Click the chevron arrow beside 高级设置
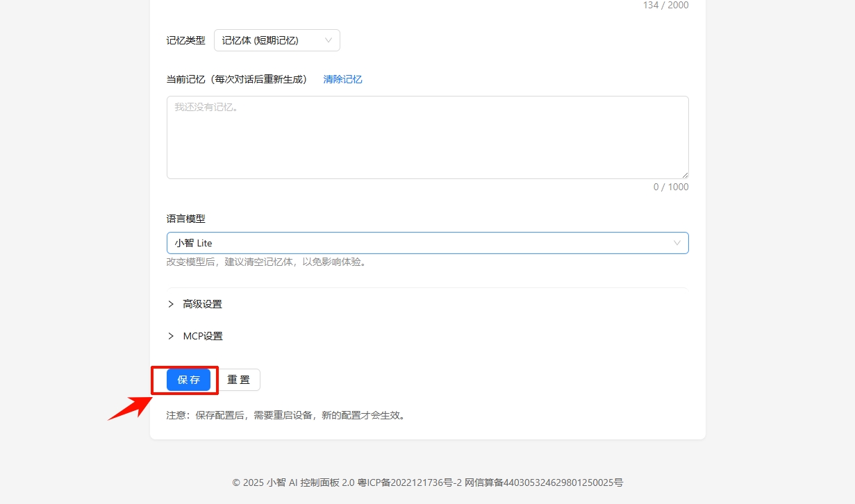The width and height of the screenshot is (855, 504). point(171,304)
